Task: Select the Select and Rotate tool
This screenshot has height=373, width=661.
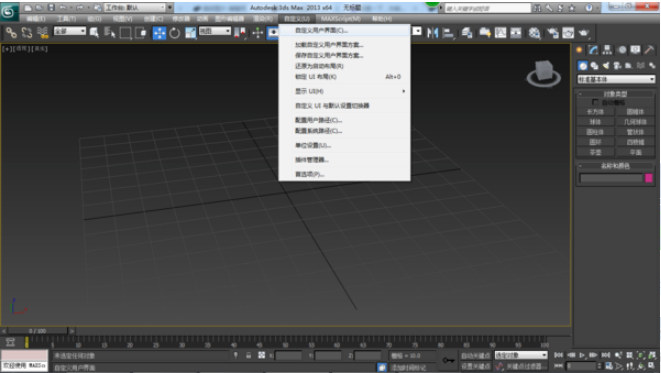Action: (x=175, y=32)
